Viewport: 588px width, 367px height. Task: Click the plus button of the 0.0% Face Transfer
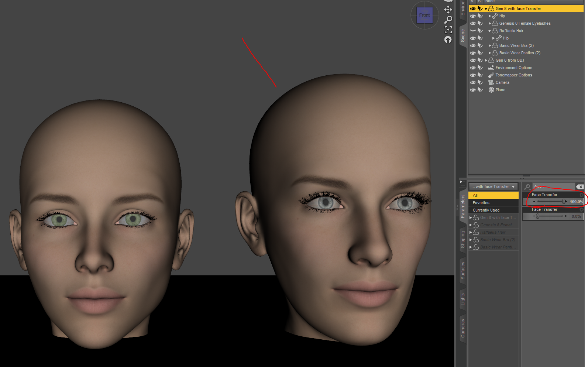click(566, 216)
